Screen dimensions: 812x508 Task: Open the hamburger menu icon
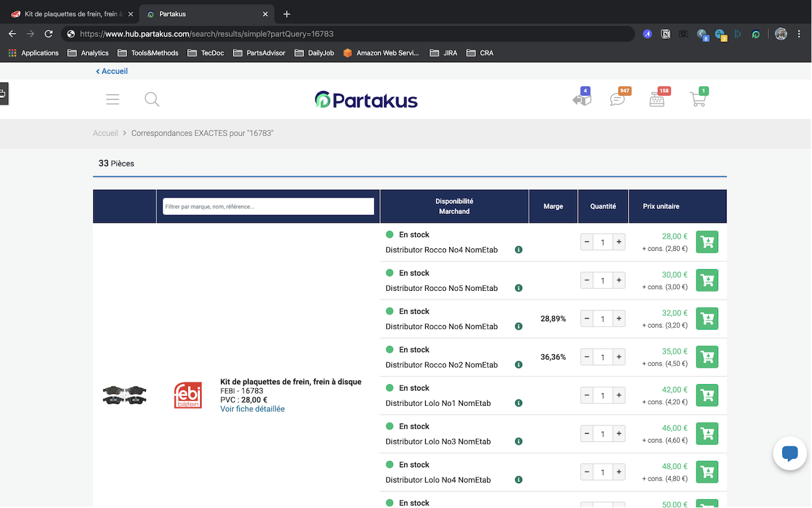(113, 100)
